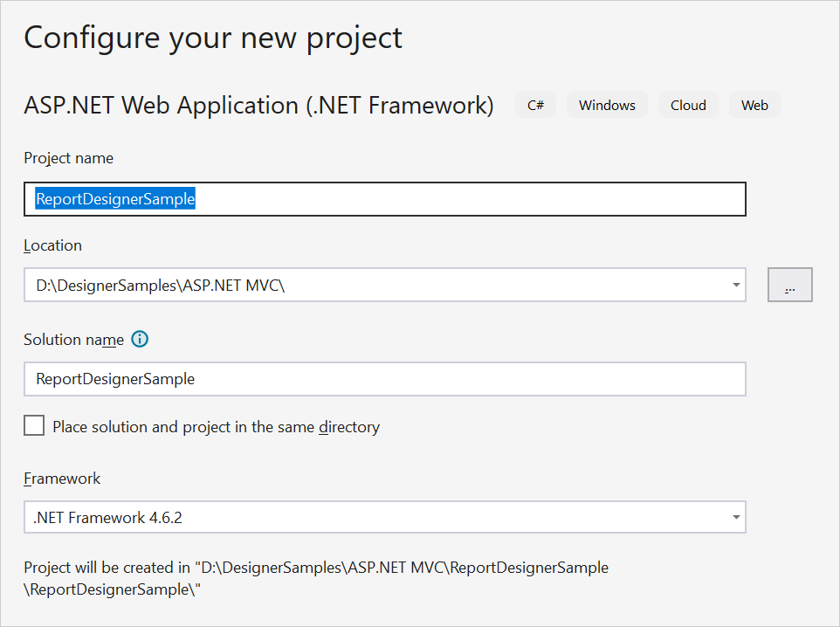Click the Location label
The width and height of the screenshot is (840, 627).
pyautogui.click(x=52, y=245)
